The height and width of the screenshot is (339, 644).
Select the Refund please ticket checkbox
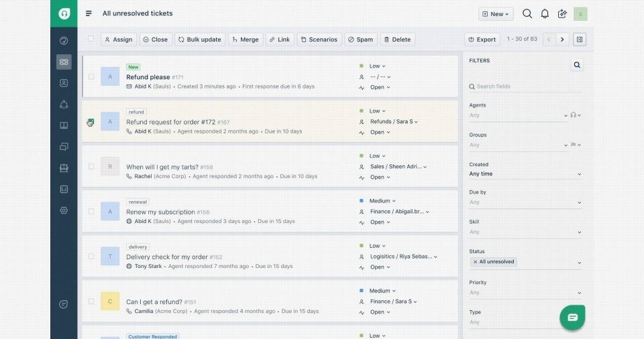91,76
